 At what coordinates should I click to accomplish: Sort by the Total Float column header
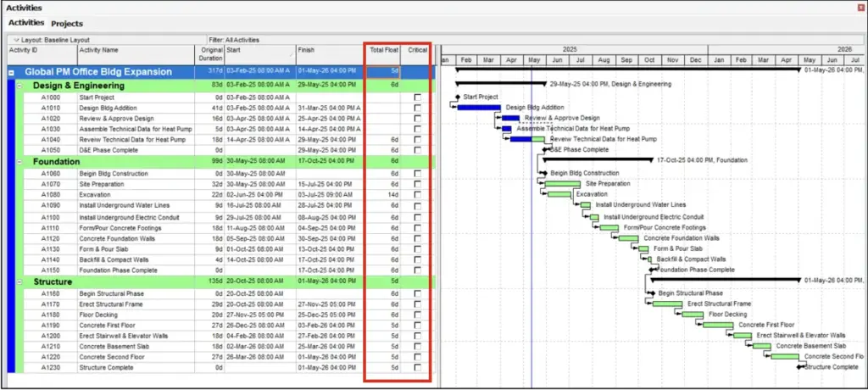(383, 51)
